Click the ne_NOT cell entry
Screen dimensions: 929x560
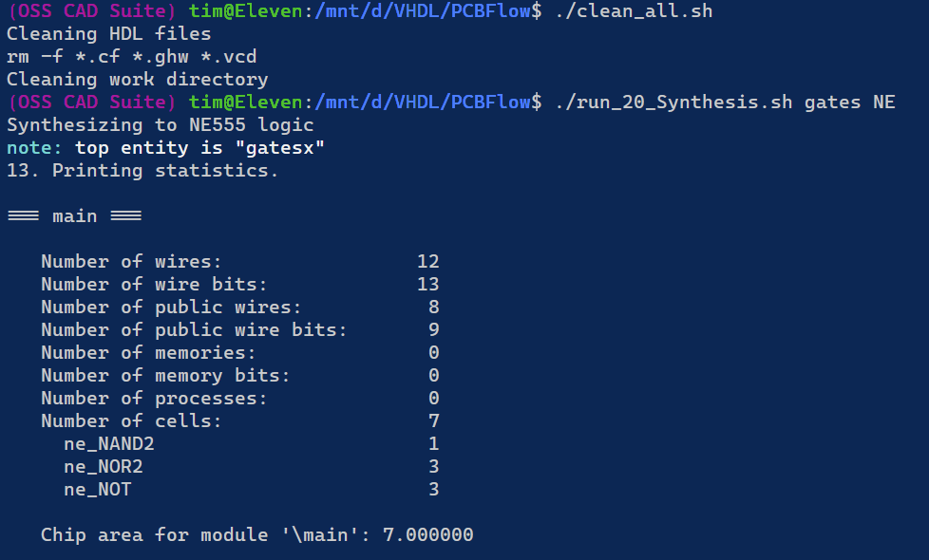97,490
